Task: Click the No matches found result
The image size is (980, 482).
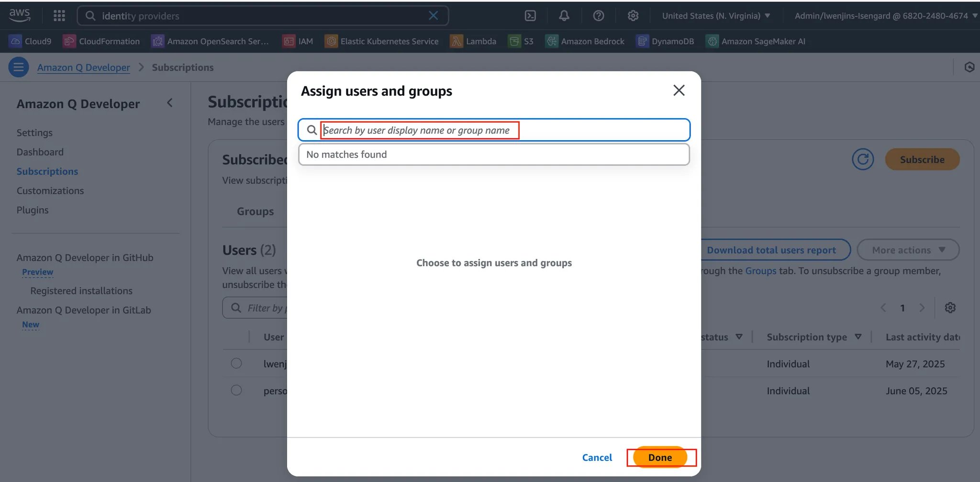Action: [494, 155]
